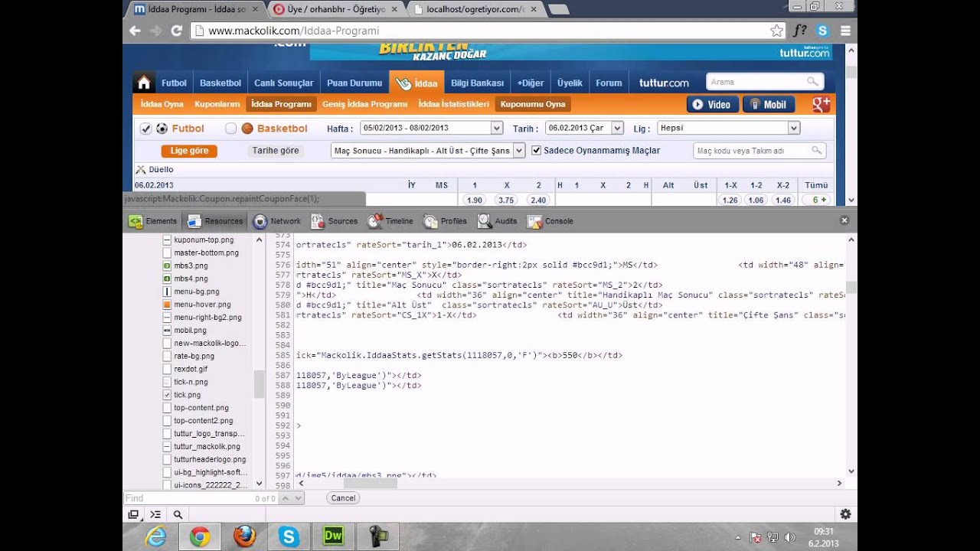This screenshot has height=551, width=980.
Task: Click the DevTools search magnifier icon
Action: [178, 514]
